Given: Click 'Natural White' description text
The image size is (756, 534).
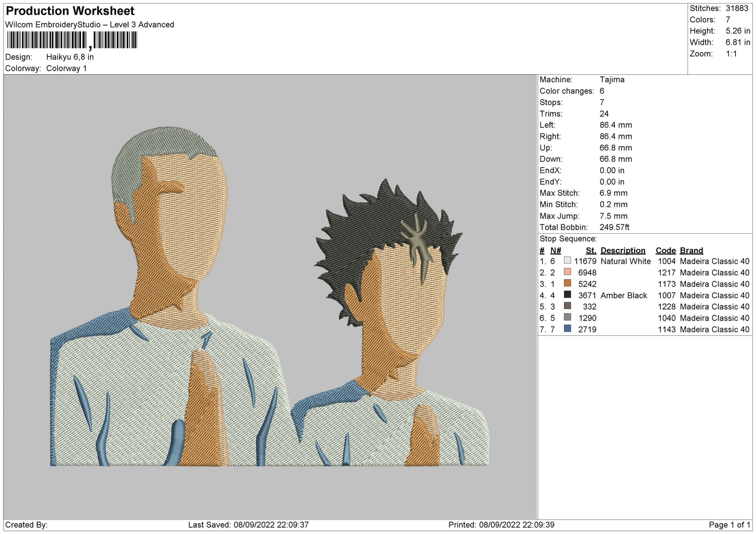Looking at the screenshot, I should (x=626, y=261).
